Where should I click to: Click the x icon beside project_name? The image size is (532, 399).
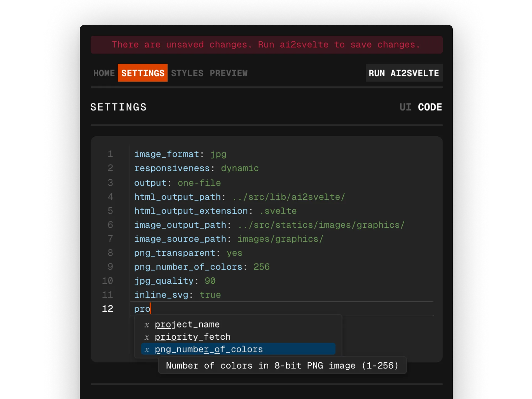[x=147, y=324]
